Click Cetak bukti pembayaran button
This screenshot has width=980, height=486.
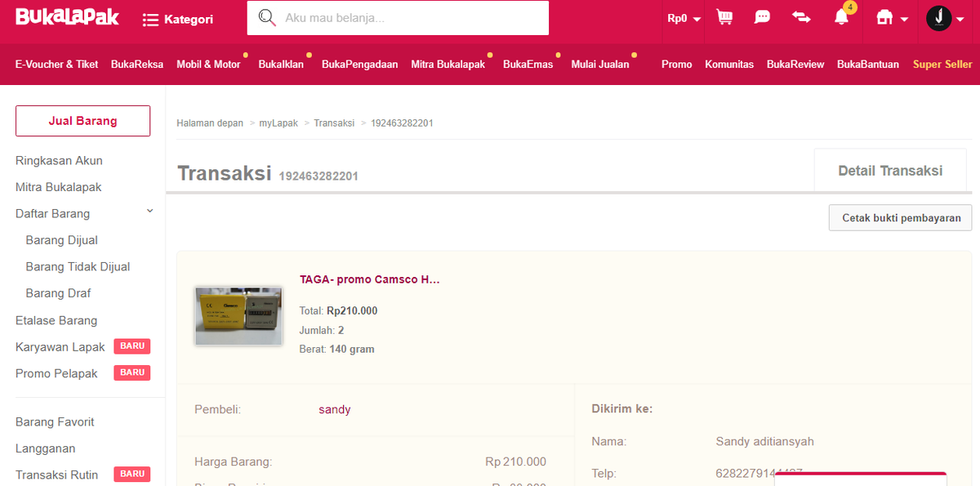901,218
